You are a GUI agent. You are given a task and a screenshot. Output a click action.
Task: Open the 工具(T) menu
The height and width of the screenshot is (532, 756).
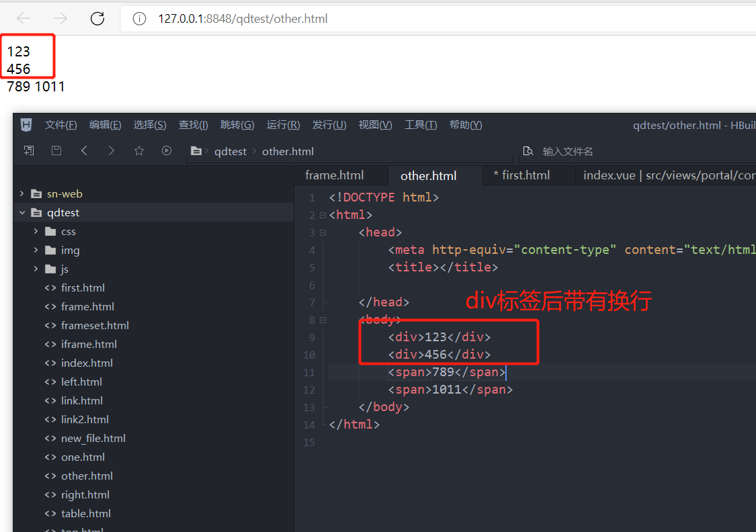[x=421, y=125]
